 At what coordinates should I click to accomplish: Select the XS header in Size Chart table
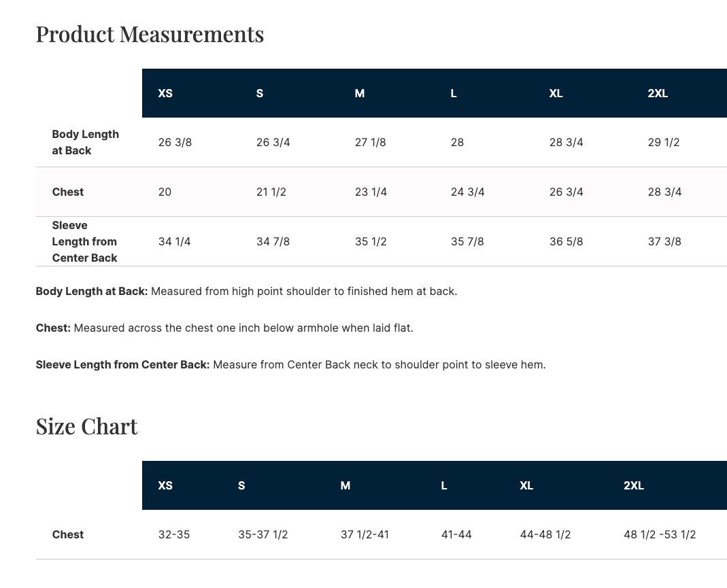coord(165,485)
